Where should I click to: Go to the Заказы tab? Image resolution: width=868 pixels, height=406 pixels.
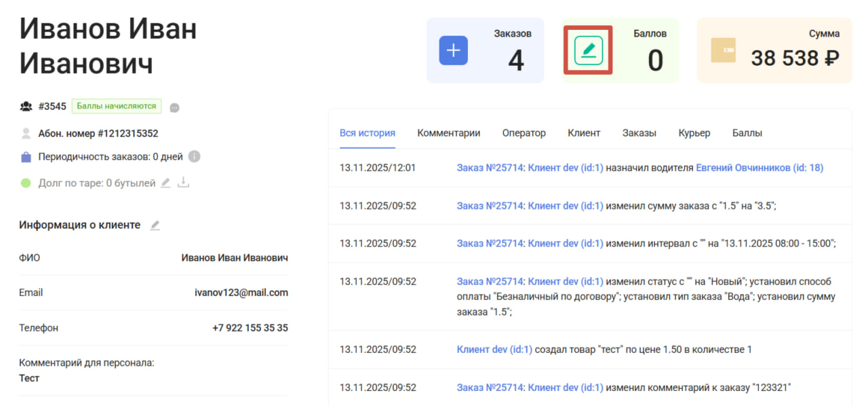pyautogui.click(x=639, y=133)
